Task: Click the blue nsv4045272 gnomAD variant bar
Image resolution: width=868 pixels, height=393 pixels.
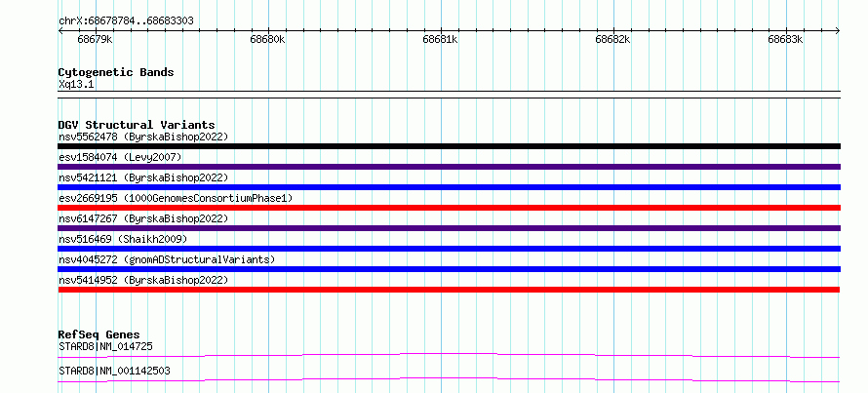Action: click(x=449, y=269)
